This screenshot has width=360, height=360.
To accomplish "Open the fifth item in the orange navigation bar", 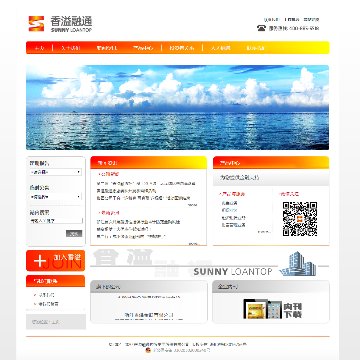I will [182, 48].
